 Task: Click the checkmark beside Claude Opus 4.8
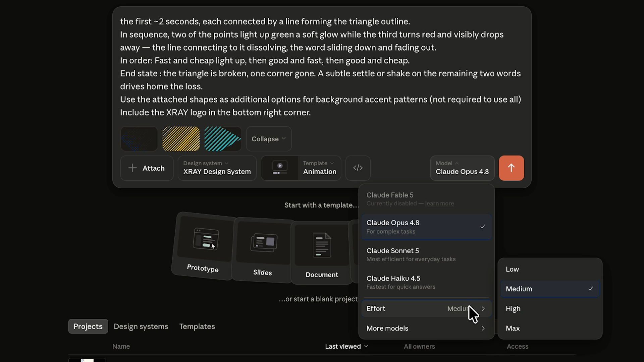[x=482, y=227]
